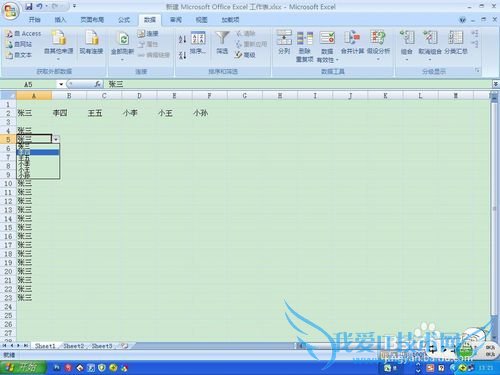Screen dimensions: 500x375
Task: Open the customize quick access toolbar dropdown
Action: pos(74,6)
